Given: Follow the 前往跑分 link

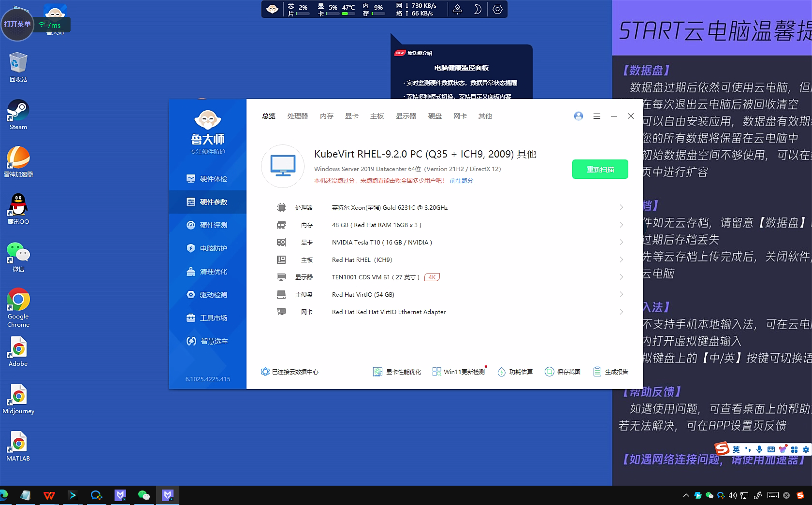Looking at the screenshot, I should 462,181.
